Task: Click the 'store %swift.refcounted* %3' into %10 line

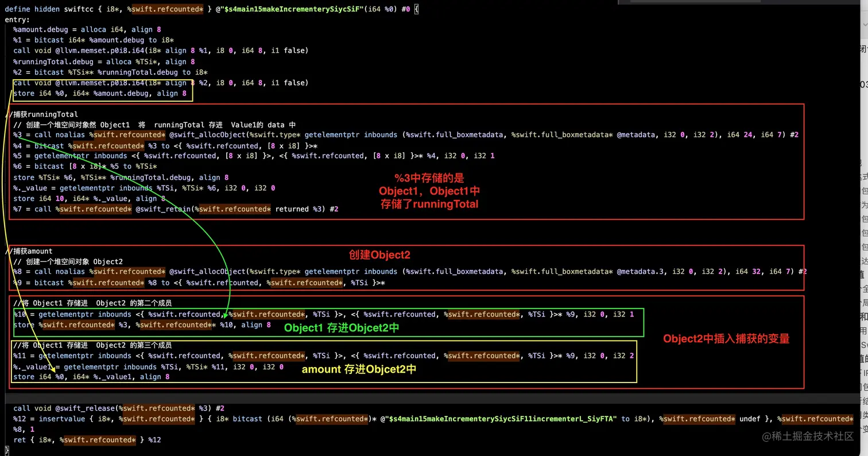Action: (142, 325)
